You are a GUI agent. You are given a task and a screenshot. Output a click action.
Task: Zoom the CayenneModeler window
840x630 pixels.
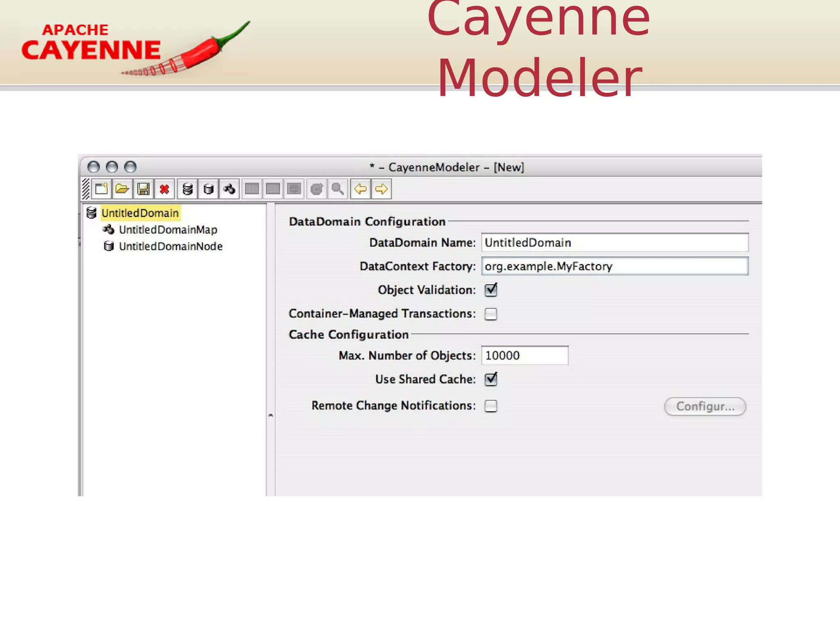(130, 167)
